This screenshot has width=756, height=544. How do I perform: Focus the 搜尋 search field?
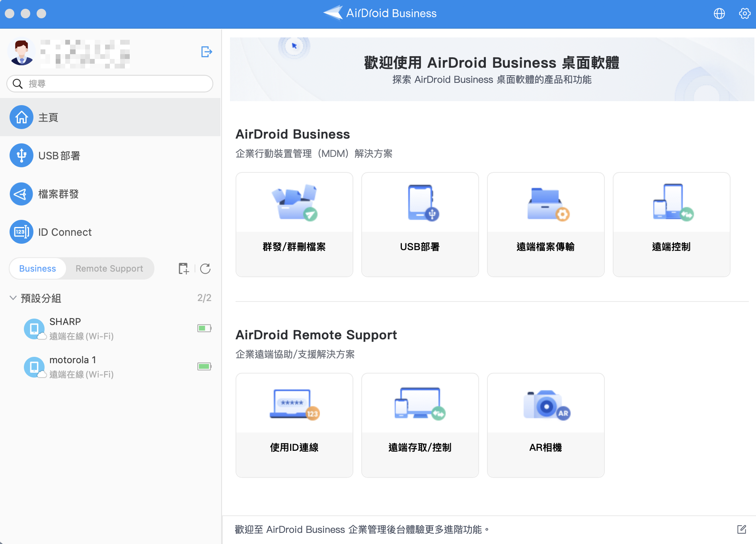point(110,84)
